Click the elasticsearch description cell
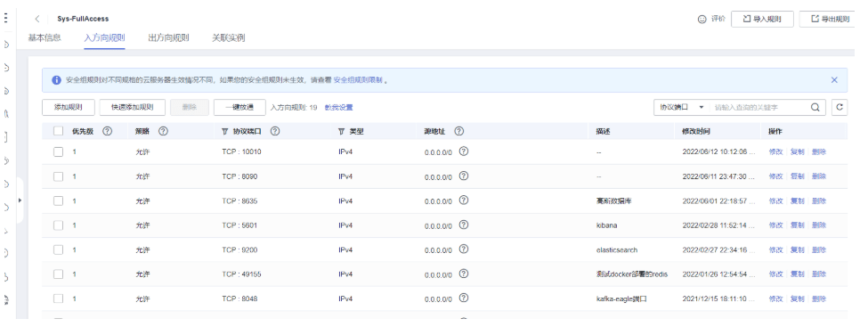The image size is (868, 327). pos(617,249)
